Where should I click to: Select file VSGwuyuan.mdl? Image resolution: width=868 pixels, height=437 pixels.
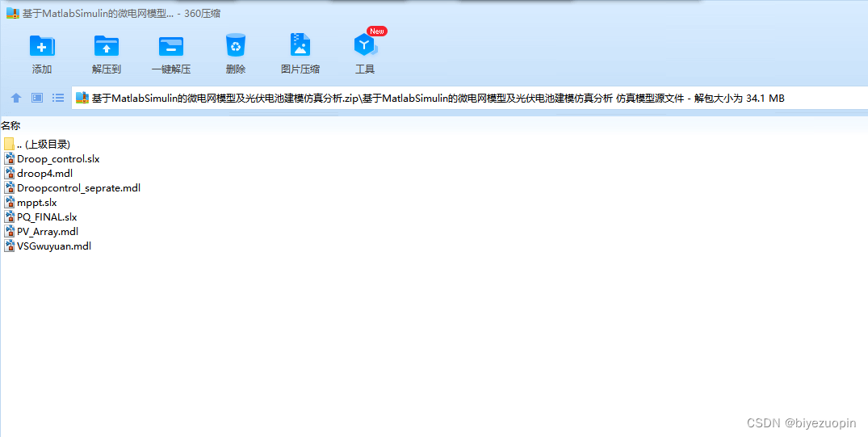click(54, 246)
